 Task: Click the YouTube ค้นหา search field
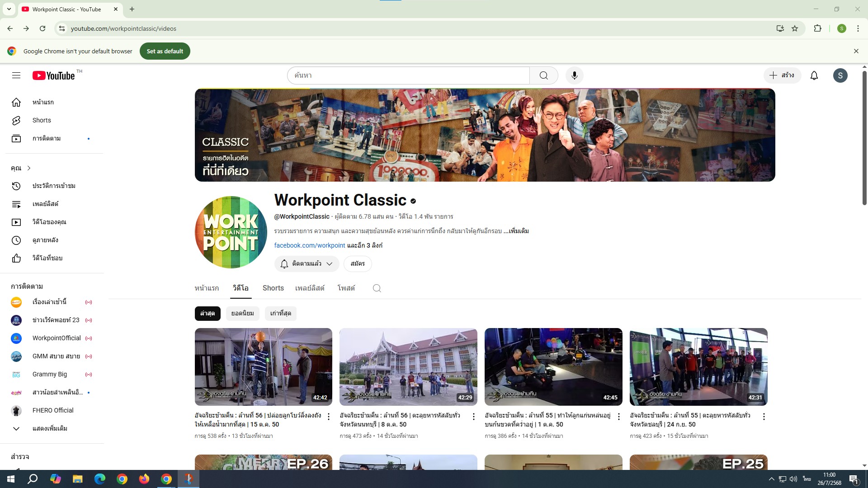408,75
